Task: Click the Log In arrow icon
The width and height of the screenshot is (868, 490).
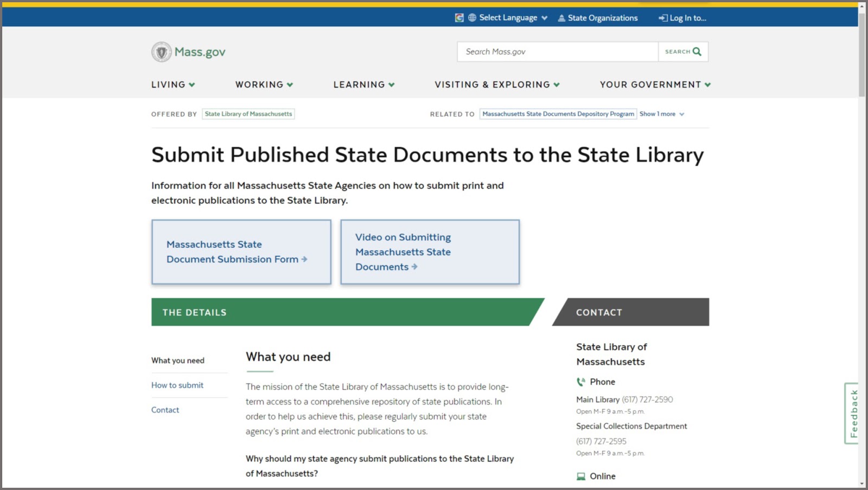Action: (x=662, y=18)
